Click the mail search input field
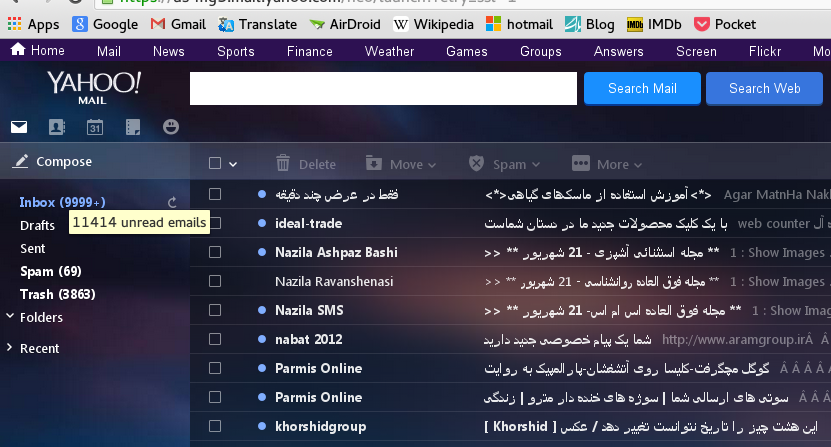 tap(383, 88)
